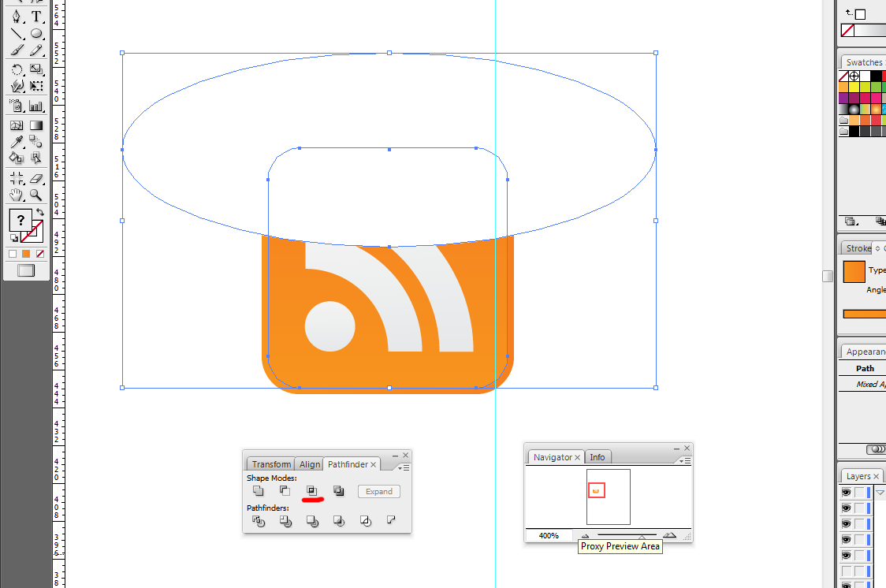Apply None mode button in toolbox
886x588 pixels.
click(x=40, y=254)
